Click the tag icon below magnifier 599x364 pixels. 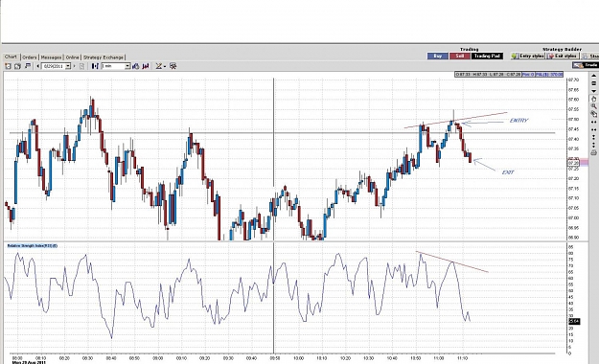click(x=594, y=114)
